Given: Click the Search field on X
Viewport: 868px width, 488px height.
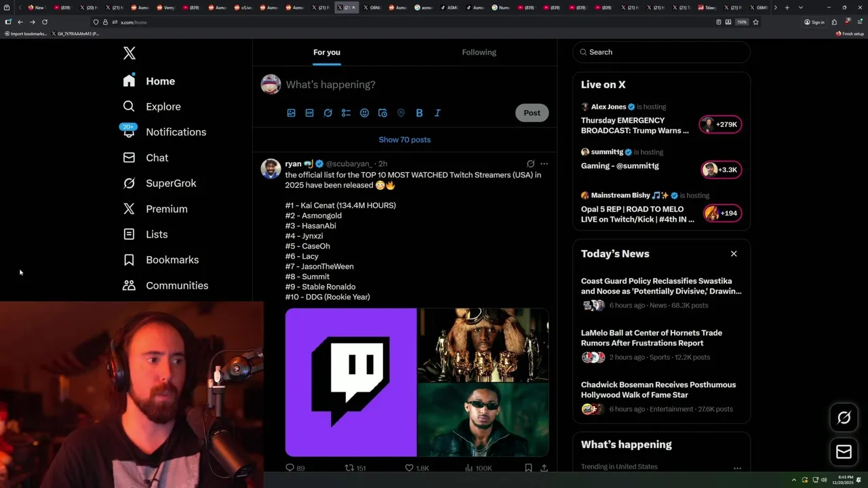Looking at the screenshot, I should [661, 52].
